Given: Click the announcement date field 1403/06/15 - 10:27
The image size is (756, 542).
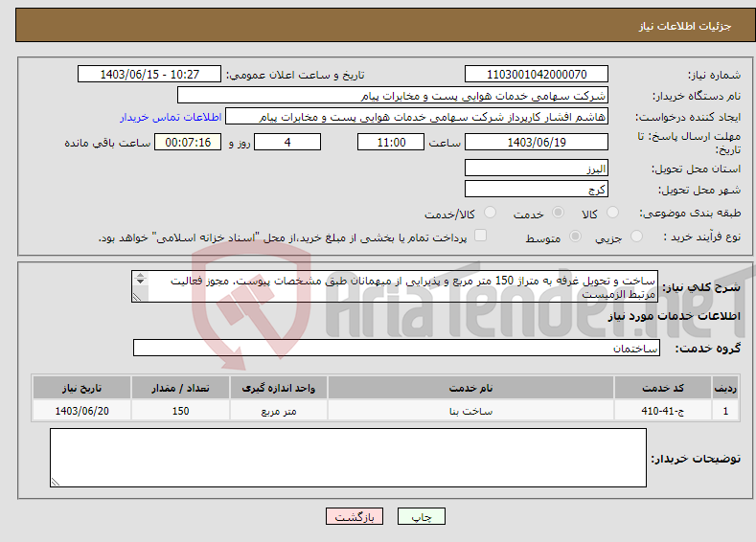Looking at the screenshot, I should click(149, 74).
